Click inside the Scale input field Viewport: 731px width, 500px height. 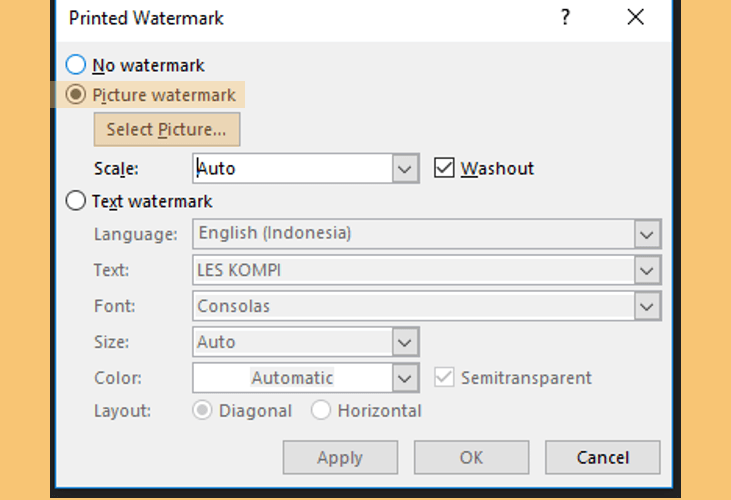[x=293, y=168]
